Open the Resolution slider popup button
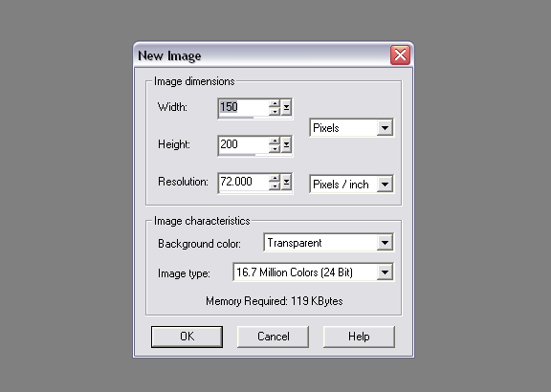 (x=286, y=182)
